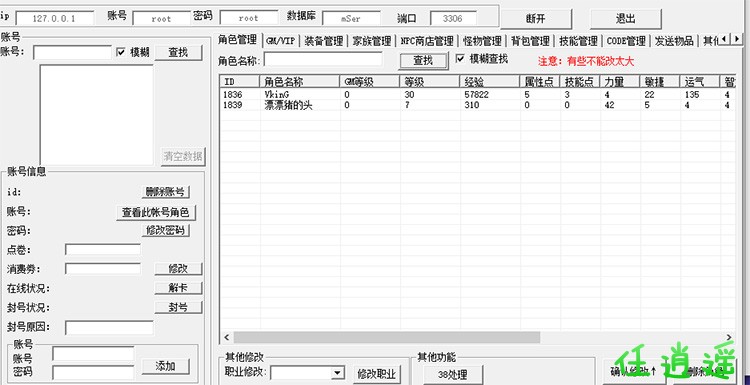Click the account results list box

tap(96, 115)
